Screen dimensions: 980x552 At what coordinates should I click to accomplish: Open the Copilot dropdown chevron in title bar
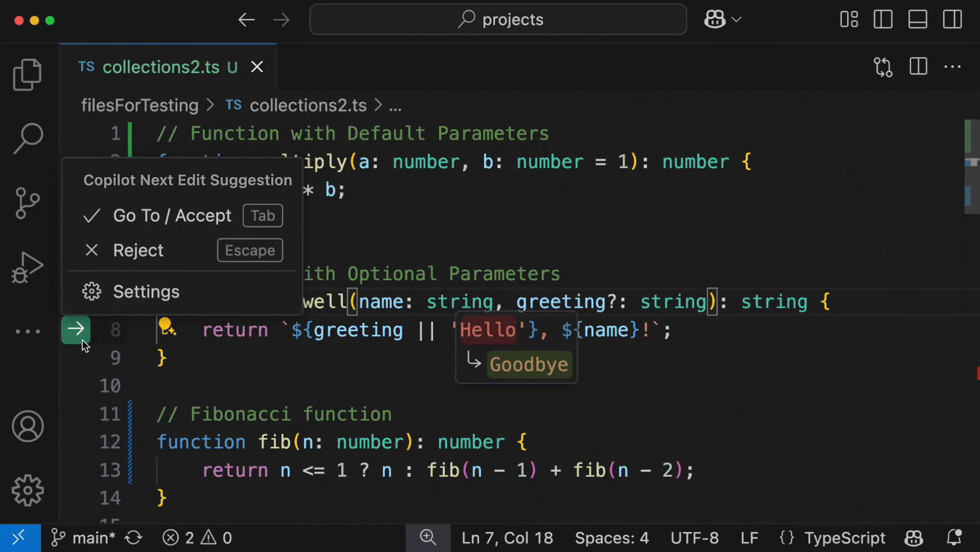point(736,19)
